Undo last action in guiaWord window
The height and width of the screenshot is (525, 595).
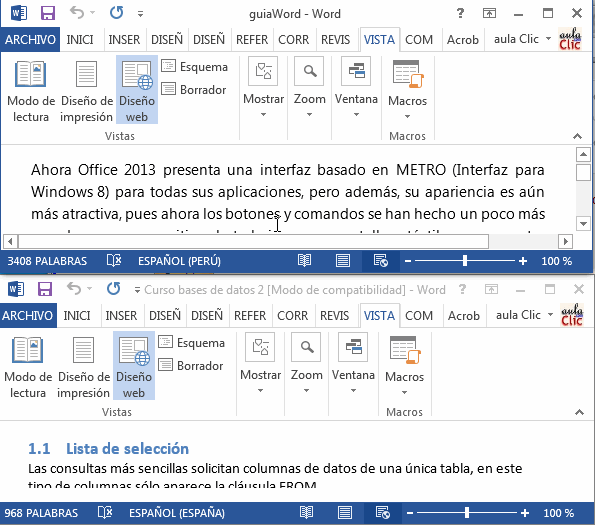pos(77,13)
